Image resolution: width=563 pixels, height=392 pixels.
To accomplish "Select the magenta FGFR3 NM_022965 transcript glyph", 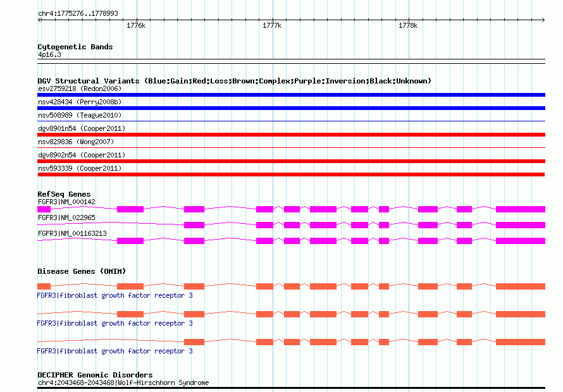I will (291, 224).
